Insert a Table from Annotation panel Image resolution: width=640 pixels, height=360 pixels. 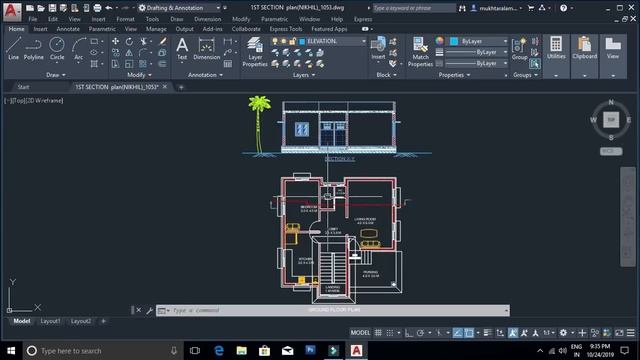coord(228,64)
